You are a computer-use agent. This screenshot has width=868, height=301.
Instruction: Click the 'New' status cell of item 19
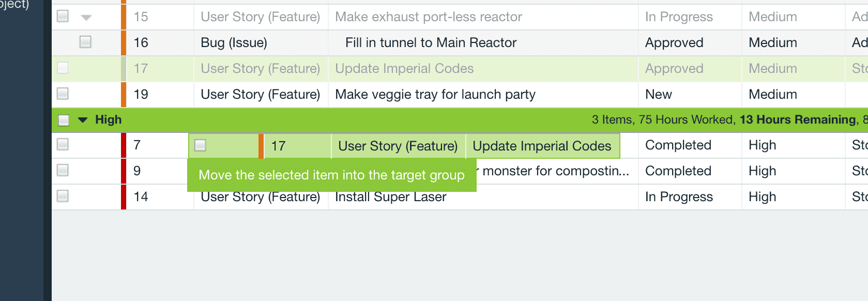[x=658, y=95]
